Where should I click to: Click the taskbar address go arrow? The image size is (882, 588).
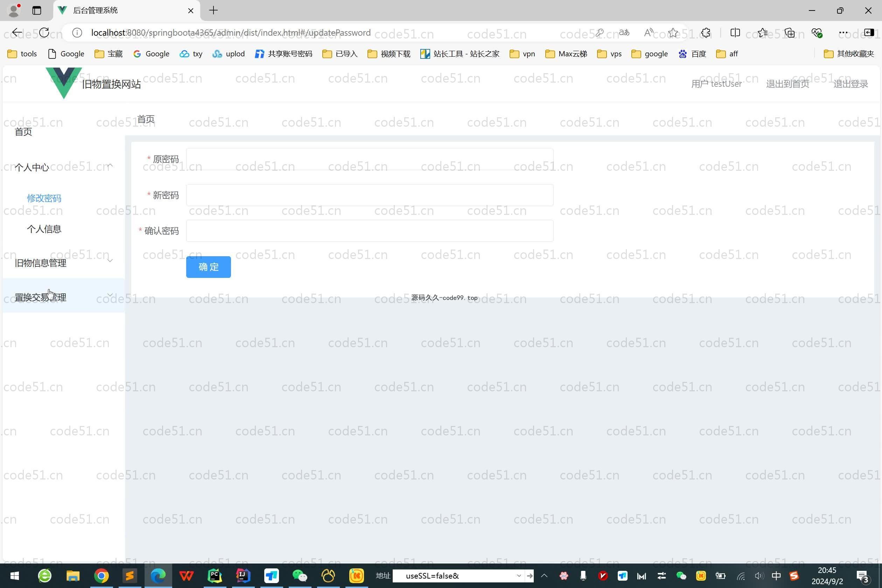click(x=530, y=576)
